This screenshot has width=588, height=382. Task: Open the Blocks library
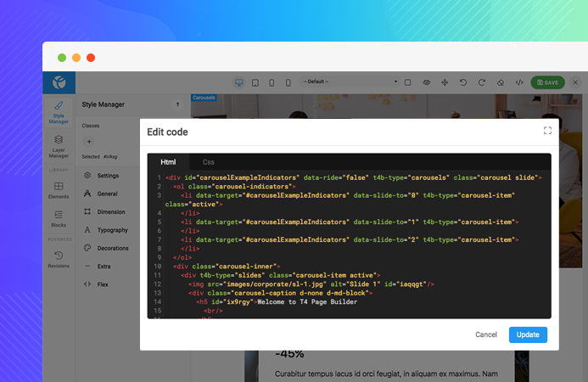point(59,218)
